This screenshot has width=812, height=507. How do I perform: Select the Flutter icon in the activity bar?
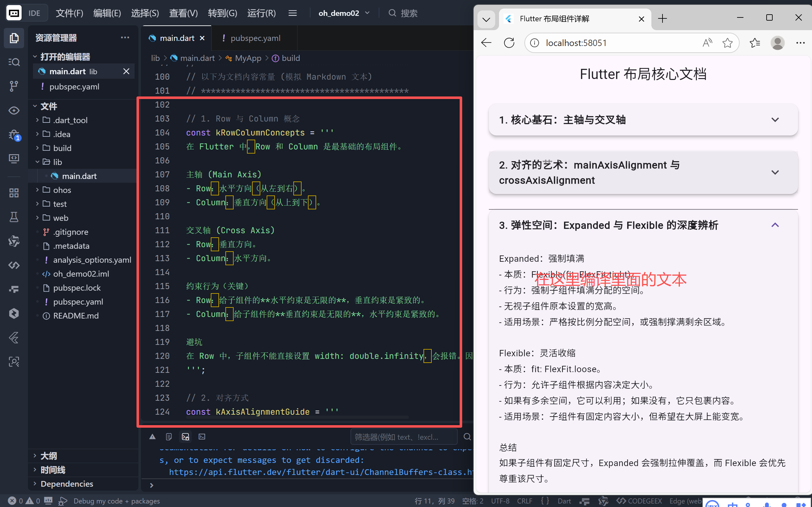(x=14, y=338)
